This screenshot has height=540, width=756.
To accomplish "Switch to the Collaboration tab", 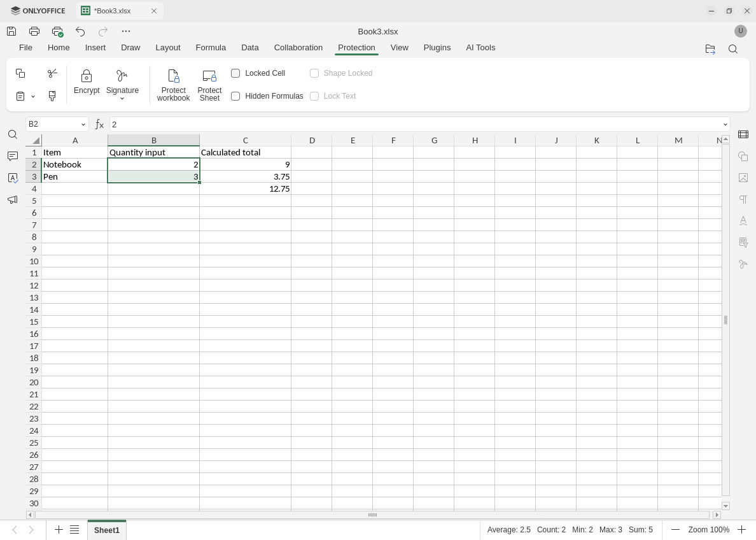I will pos(298,48).
